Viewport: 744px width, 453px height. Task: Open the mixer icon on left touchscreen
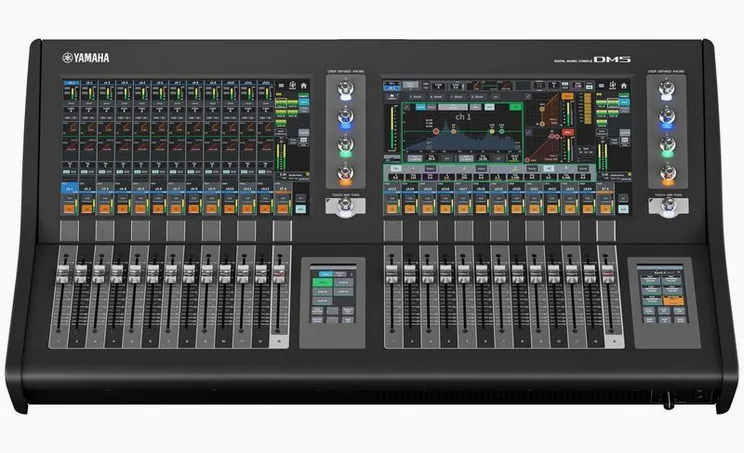click(292, 85)
